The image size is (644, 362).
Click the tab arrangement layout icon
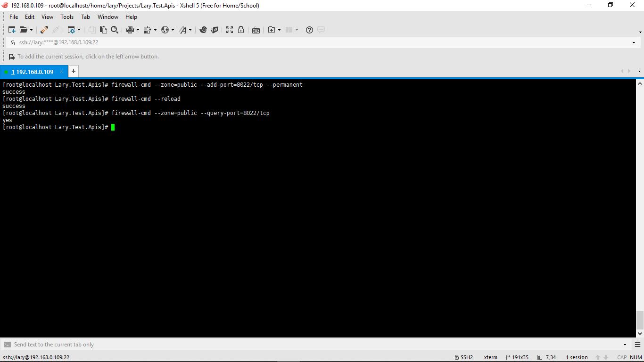point(289,30)
